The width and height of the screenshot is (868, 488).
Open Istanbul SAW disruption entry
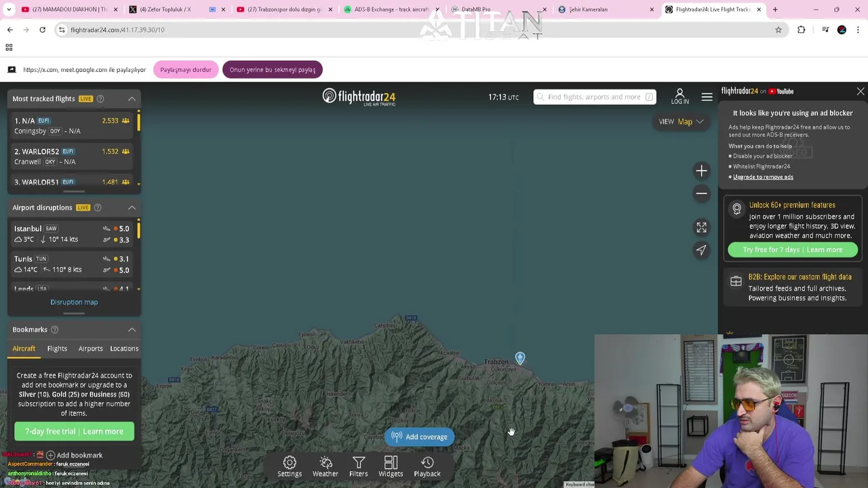pos(72,234)
